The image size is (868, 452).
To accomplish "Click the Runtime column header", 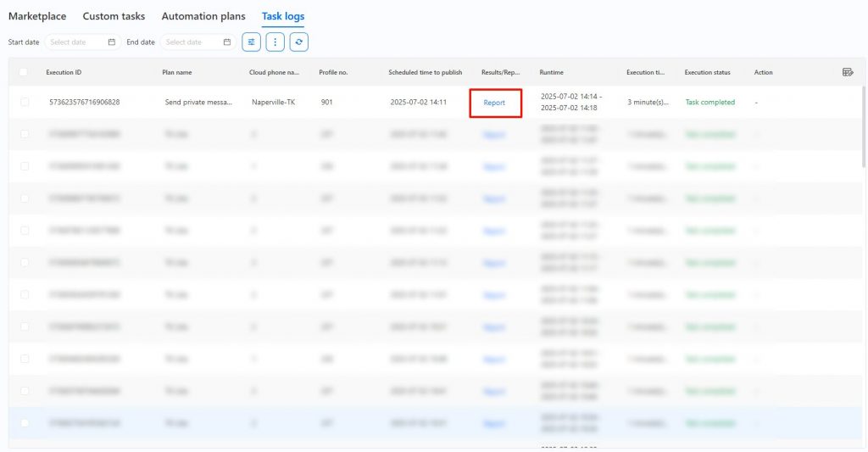I will pyautogui.click(x=551, y=72).
